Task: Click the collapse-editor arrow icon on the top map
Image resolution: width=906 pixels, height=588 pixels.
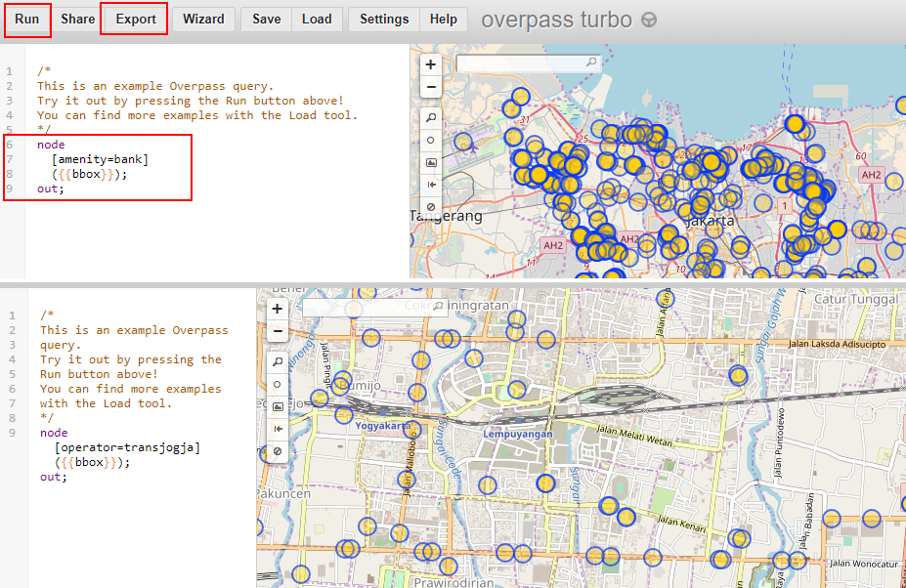Action: [430, 183]
